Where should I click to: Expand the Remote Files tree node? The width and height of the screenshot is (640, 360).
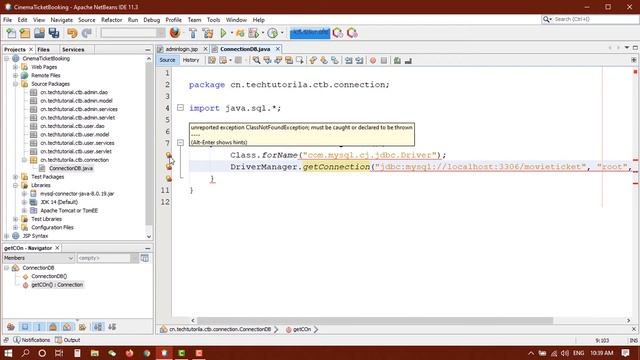coord(16,76)
